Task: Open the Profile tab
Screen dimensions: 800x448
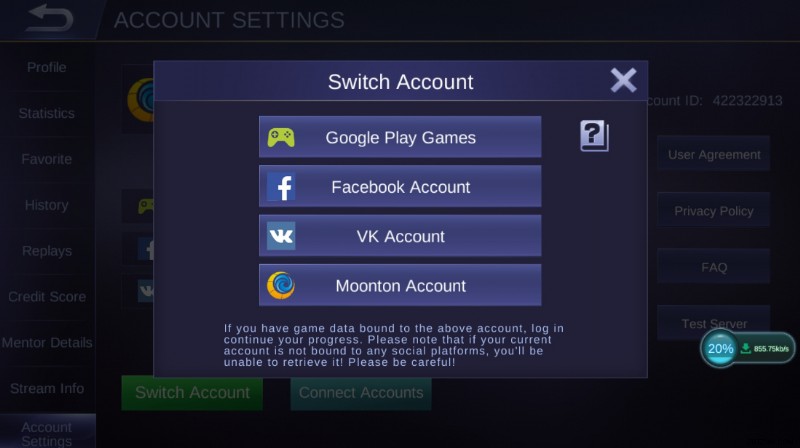Action: (47, 67)
